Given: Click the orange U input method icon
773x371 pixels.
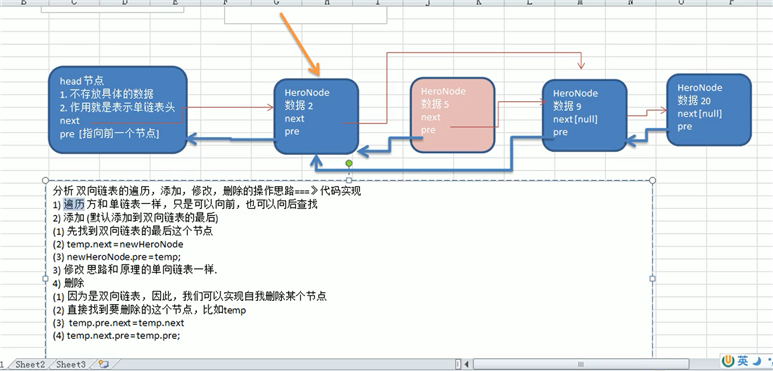Looking at the screenshot, I should point(728,361).
